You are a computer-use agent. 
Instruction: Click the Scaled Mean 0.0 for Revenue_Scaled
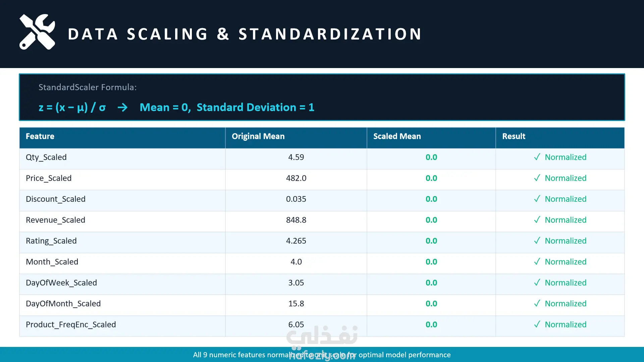point(431,220)
